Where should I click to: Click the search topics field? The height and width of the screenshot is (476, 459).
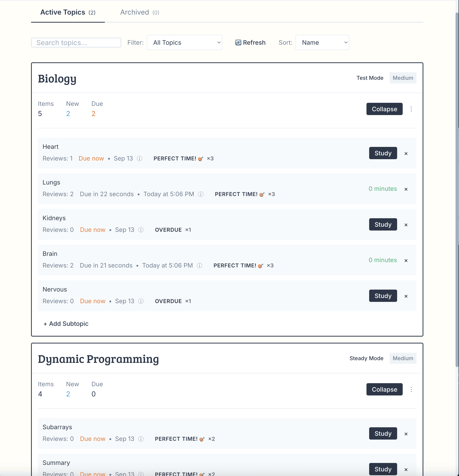76,43
